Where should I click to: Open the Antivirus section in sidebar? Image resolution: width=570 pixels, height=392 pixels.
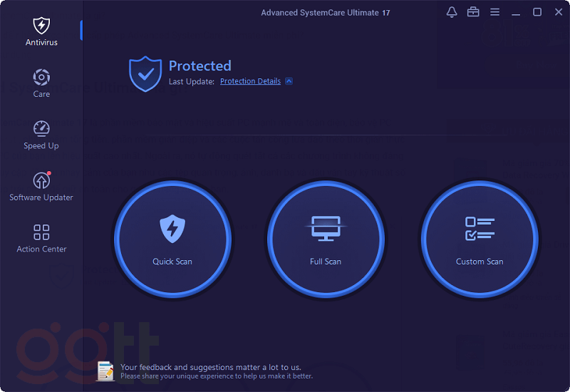pos(41,31)
